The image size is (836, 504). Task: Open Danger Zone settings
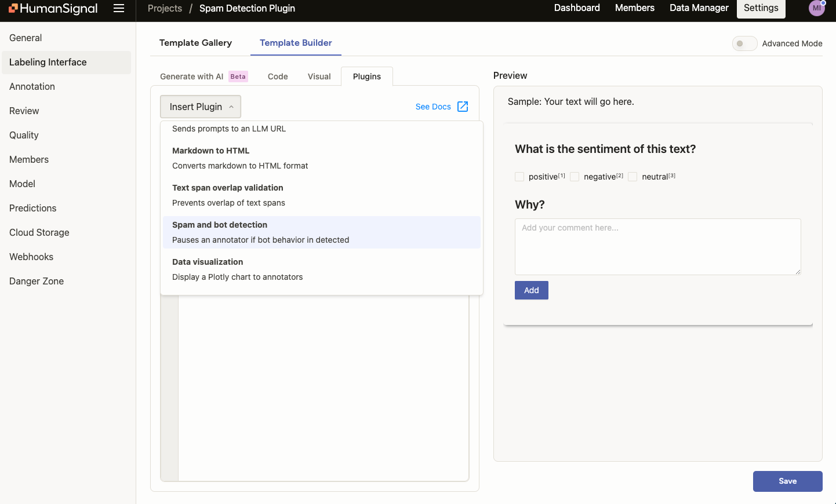tap(67, 282)
